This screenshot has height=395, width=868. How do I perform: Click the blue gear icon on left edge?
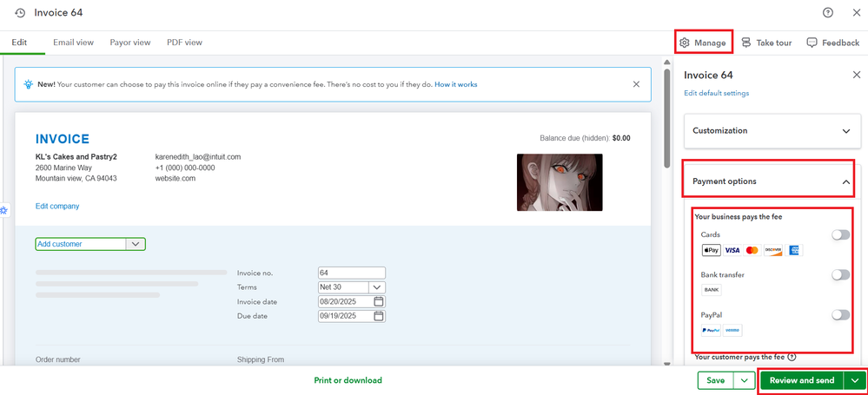click(3, 210)
